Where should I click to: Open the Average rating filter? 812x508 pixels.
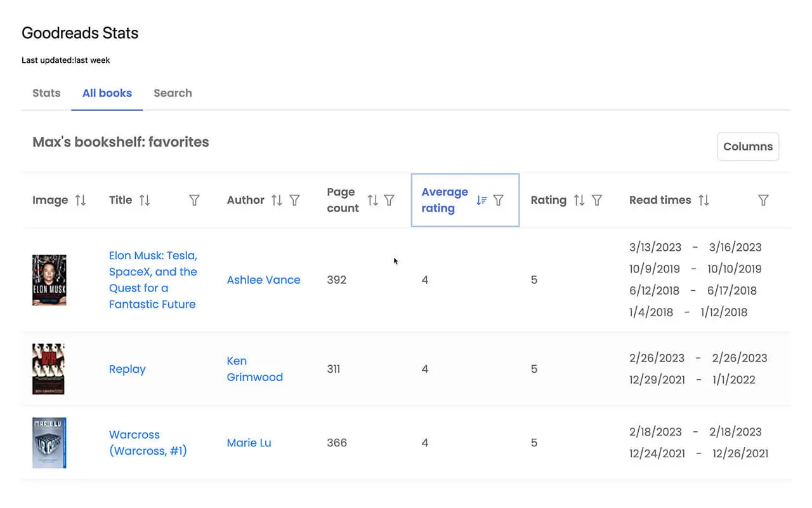pyautogui.click(x=499, y=201)
